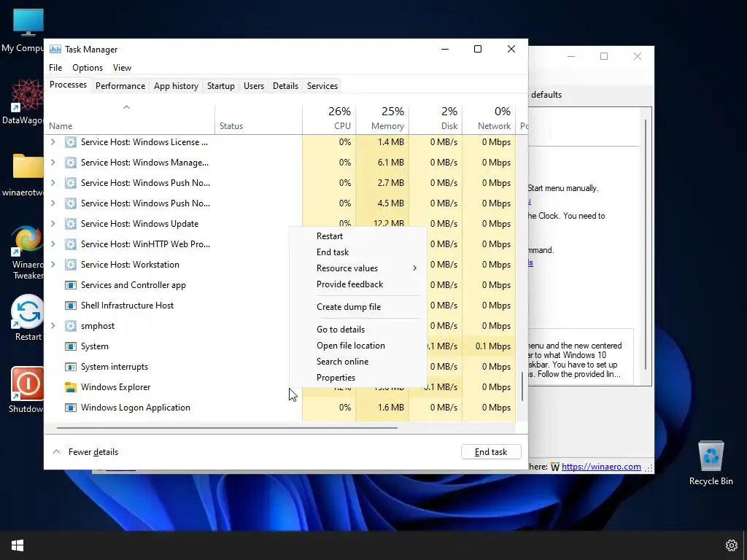Viewport: 747px width, 560px height.
Task: Select the Restart desktop shortcut icon
Action: (27, 311)
